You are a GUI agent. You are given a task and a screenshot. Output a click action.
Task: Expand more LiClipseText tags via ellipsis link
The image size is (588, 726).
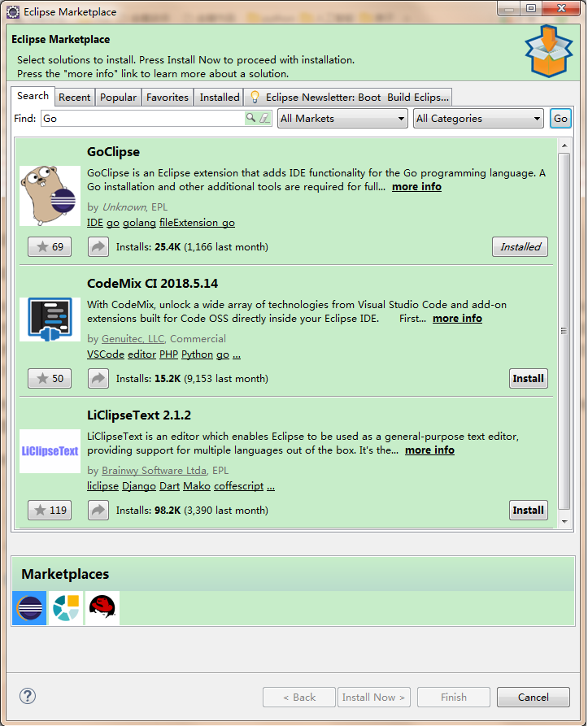(x=271, y=487)
